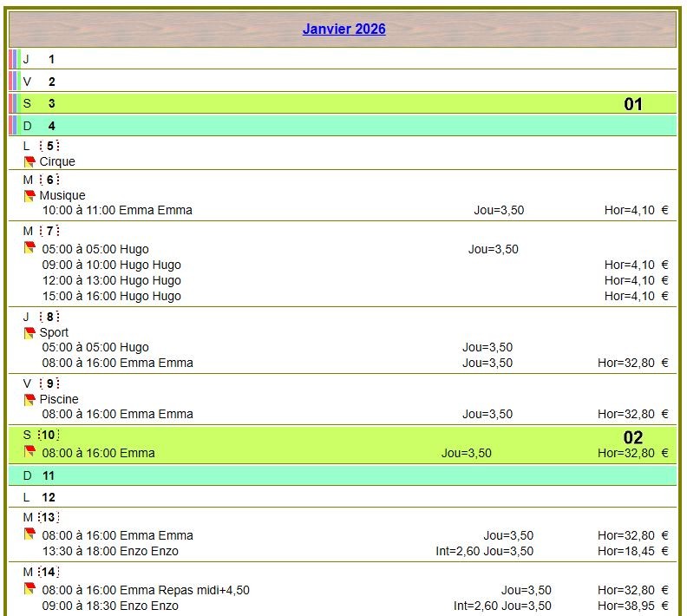Select 10:00 à 11:00 Emma entry

117,210
